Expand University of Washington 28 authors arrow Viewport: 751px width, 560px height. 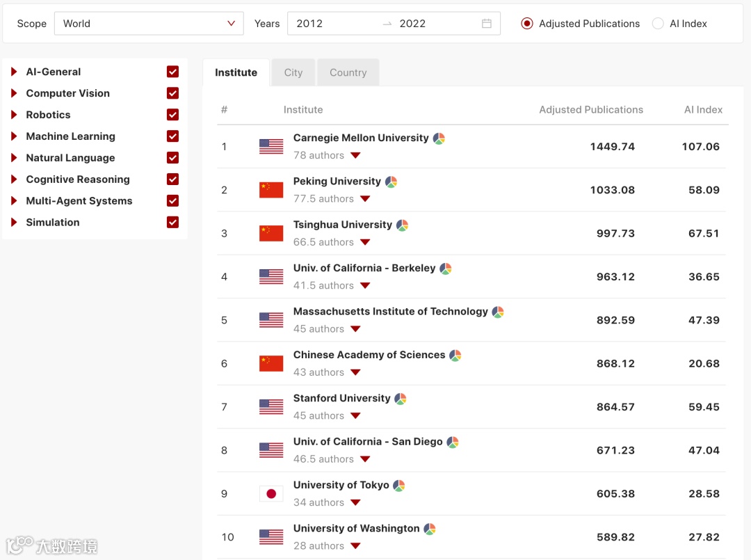(x=355, y=546)
